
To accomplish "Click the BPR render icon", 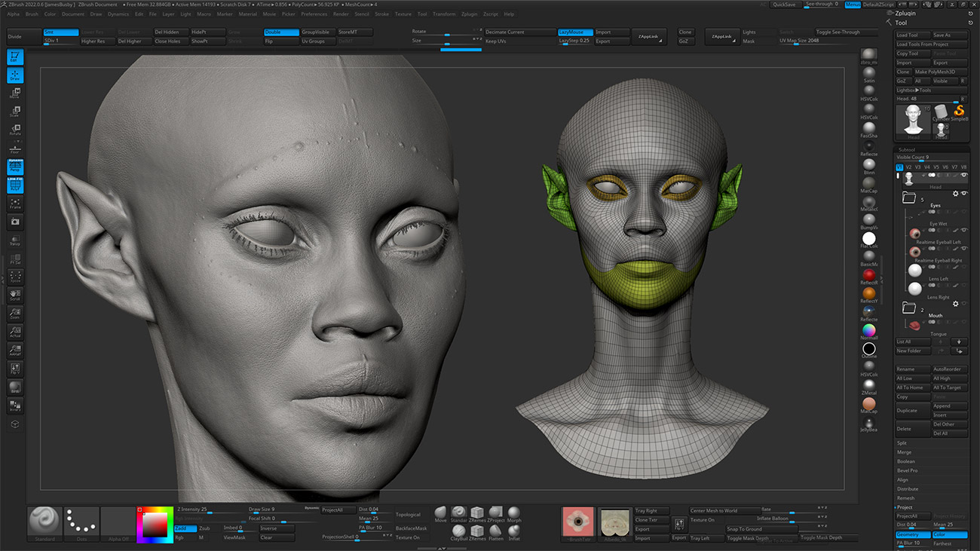I will 15,387.
